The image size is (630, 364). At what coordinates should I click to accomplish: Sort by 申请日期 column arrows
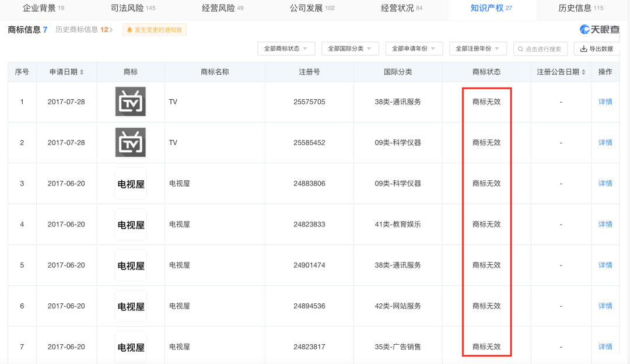point(82,72)
